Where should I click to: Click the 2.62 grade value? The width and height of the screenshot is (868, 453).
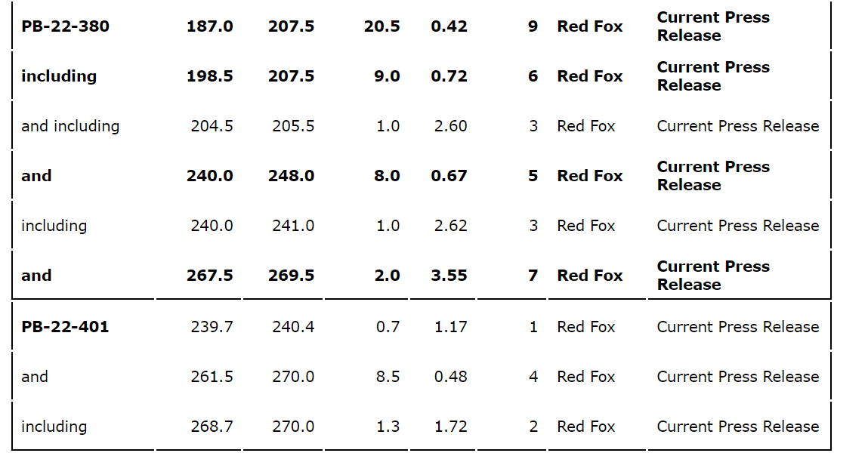pos(450,226)
